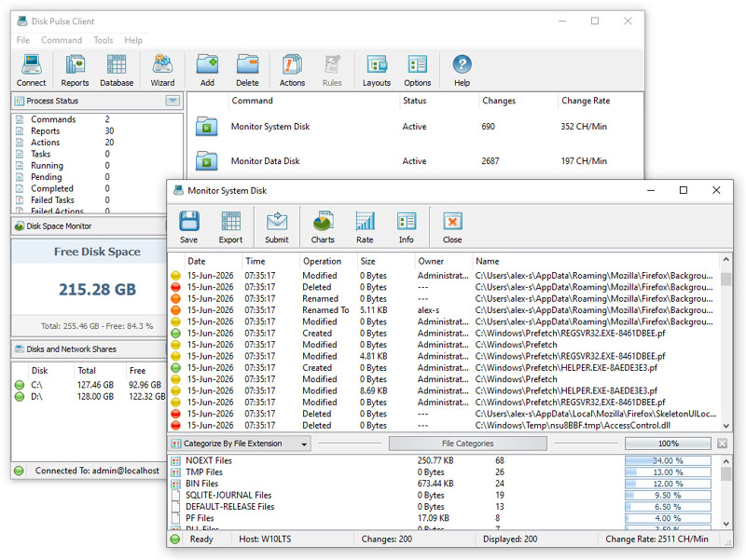
Task: Open the Help menu
Action: click(x=133, y=40)
